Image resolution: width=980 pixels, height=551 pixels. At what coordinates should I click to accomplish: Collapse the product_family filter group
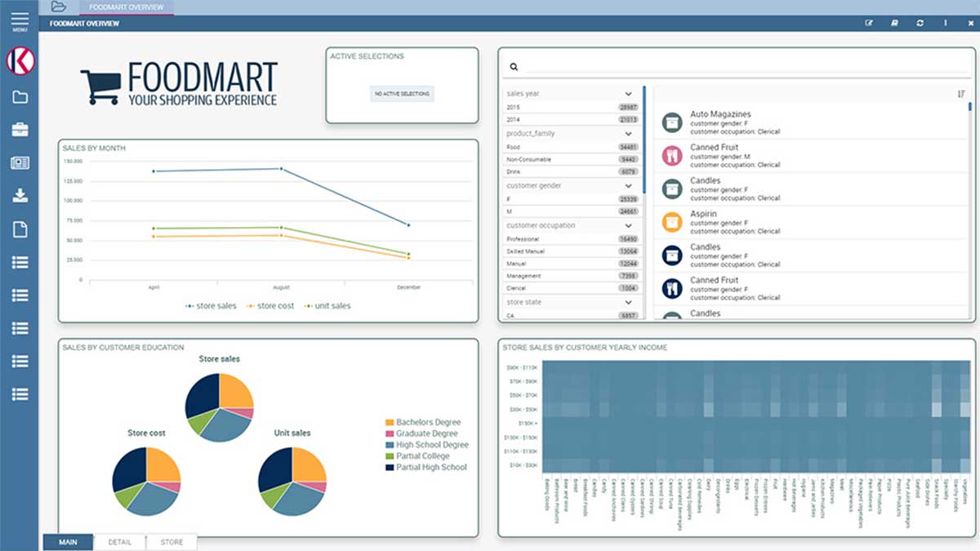point(628,133)
